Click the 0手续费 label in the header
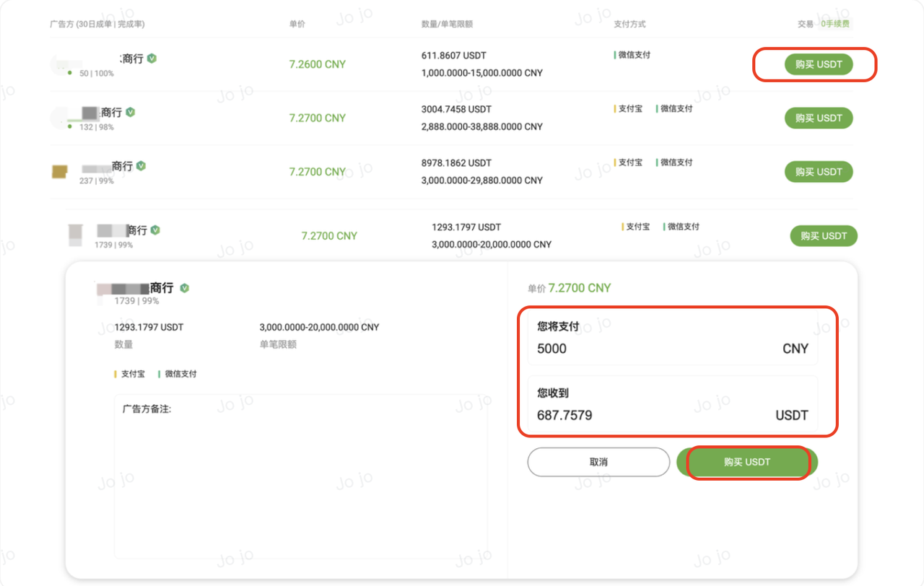Screen dimensions: 924x586 point(836,24)
